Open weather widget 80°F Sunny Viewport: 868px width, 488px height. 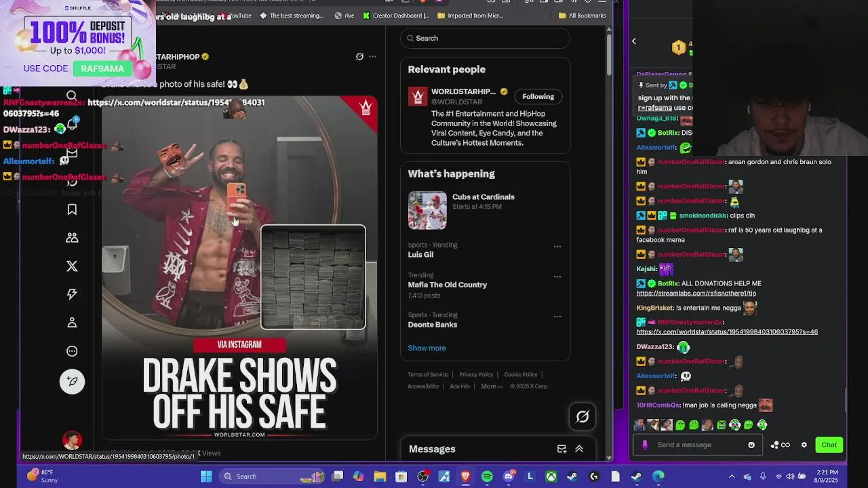coord(42,476)
